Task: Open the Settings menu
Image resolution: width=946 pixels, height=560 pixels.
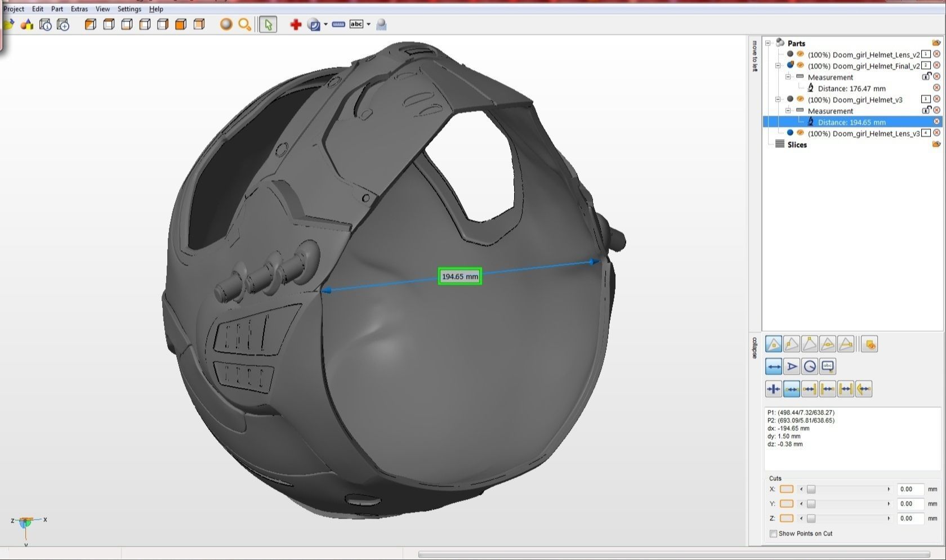Action: pos(129,9)
